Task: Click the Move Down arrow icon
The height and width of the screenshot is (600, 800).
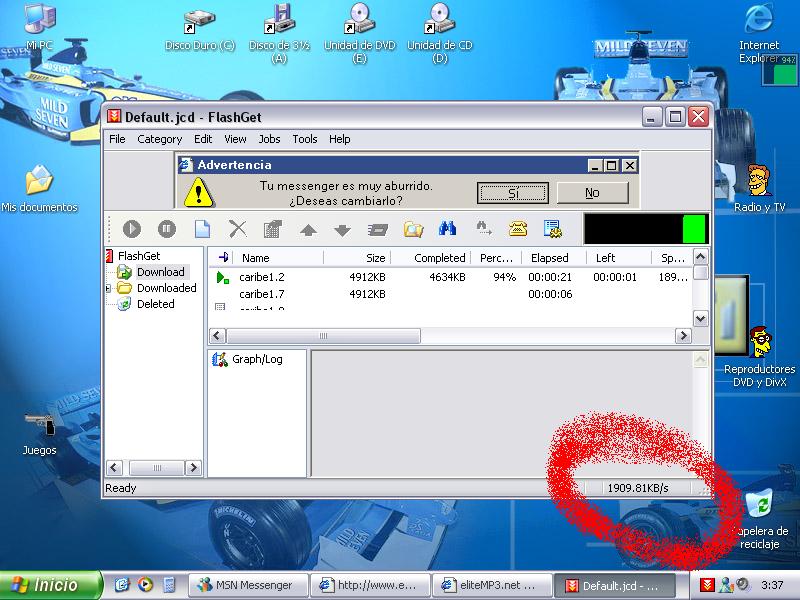Action: 342,229
